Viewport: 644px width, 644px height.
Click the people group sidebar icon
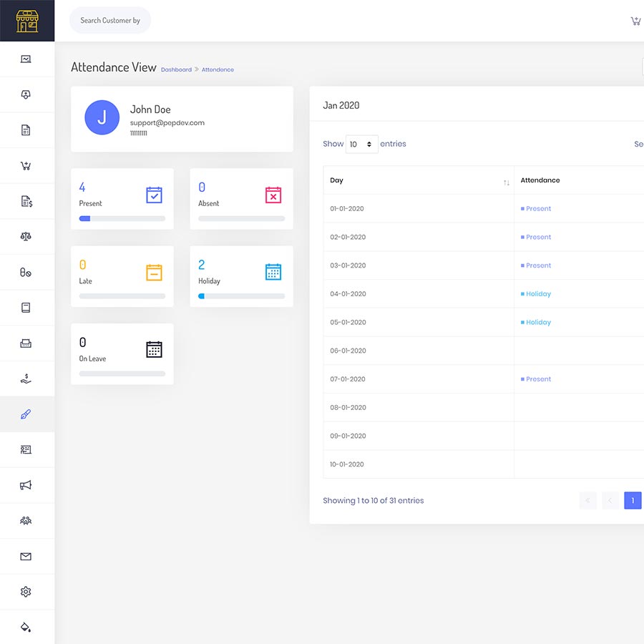coord(26,521)
